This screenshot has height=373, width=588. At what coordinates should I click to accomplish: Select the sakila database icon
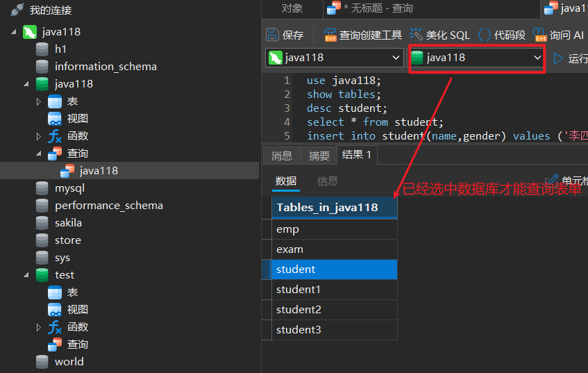point(42,223)
